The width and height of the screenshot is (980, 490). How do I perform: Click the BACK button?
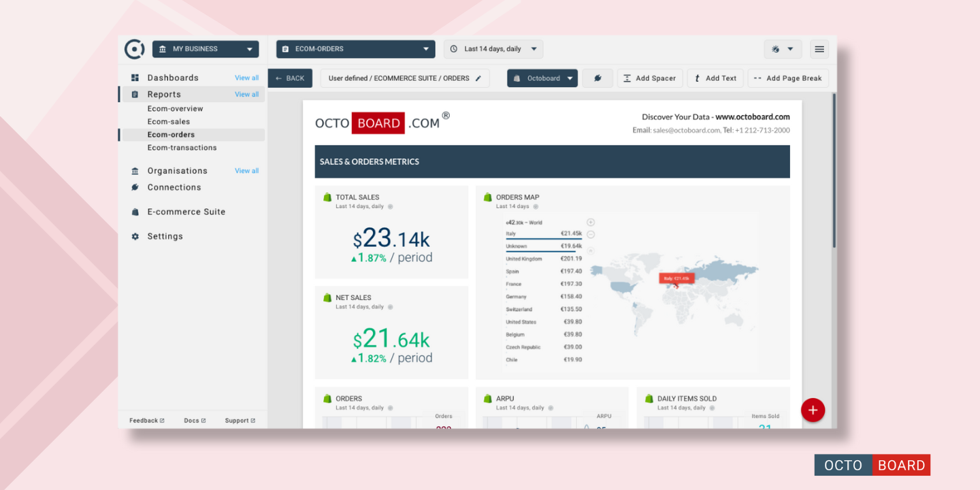click(x=290, y=78)
